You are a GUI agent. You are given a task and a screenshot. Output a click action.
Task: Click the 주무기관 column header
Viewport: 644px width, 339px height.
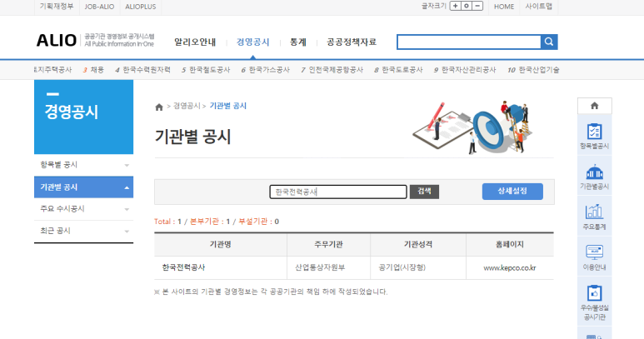coord(328,245)
